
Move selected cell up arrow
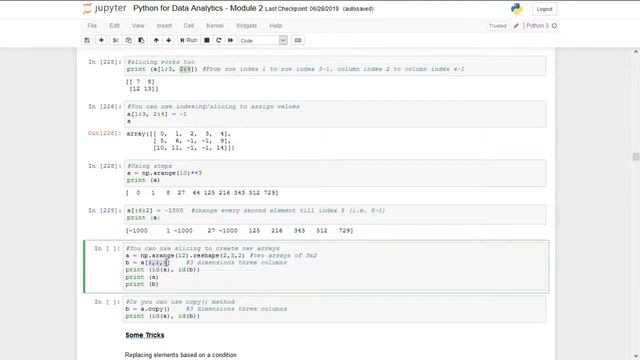click(156, 40)
